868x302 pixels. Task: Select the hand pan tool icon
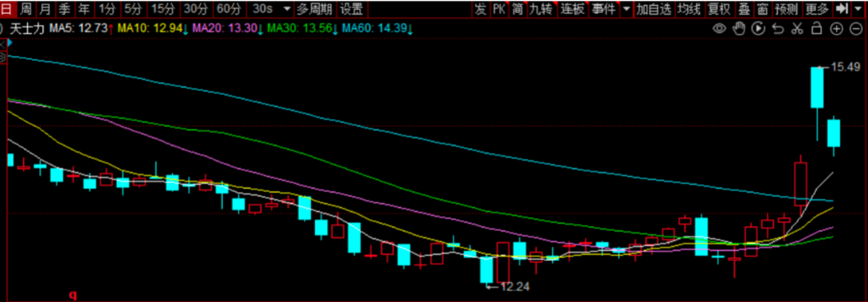click(739, 29)
